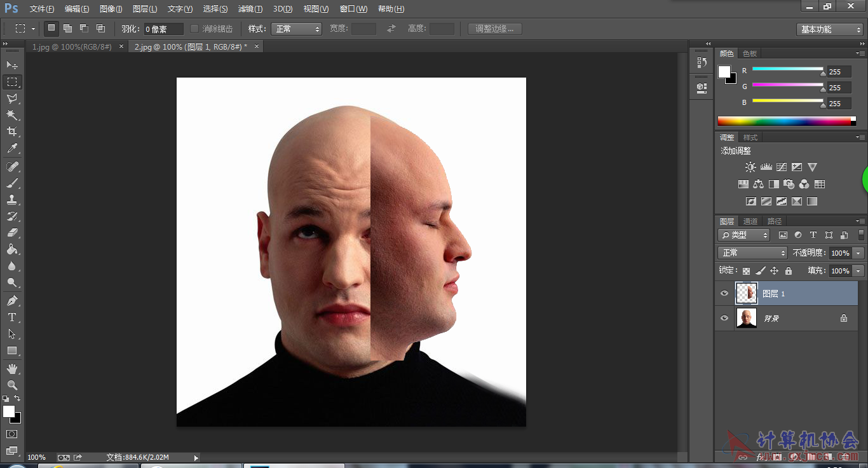868x468 pixels.
Task: Open the 样式 style dropdown
Action: (x=297, y=29)
